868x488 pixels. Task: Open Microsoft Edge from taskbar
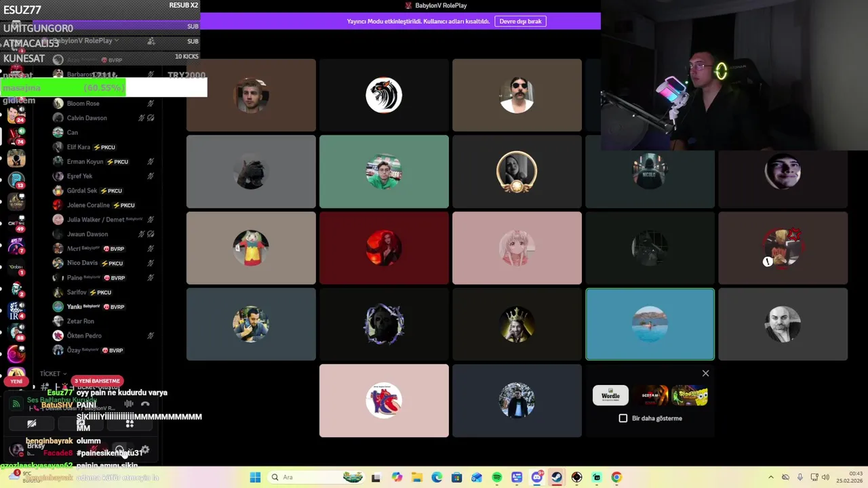[437, 477]
